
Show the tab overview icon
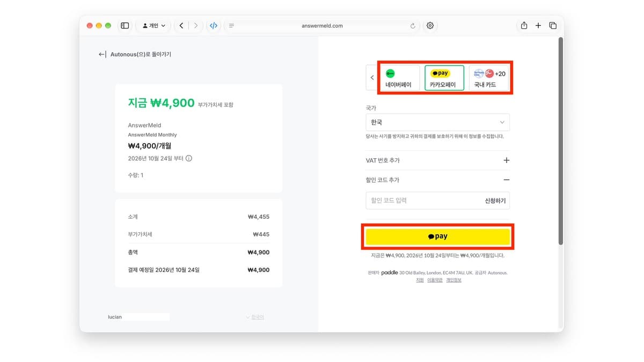(553, 25)
